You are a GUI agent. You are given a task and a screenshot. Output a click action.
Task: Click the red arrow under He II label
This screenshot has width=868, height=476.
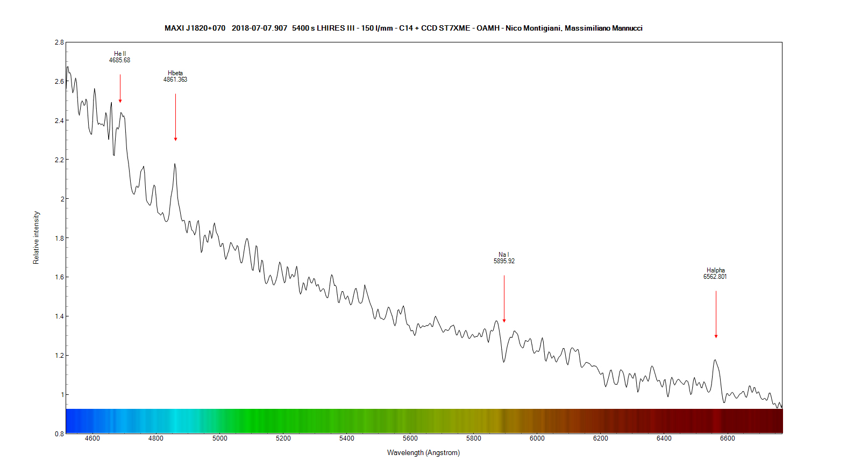coord(120,88)
